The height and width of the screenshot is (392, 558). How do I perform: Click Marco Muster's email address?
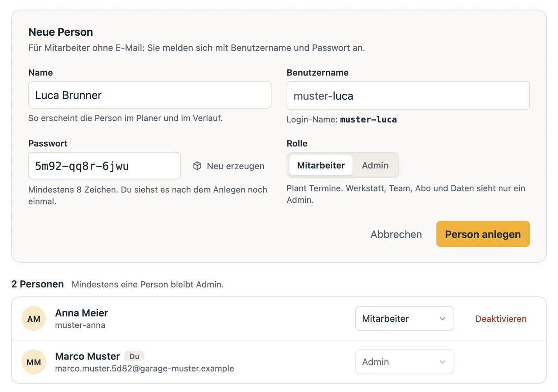(x=144, y=369)
